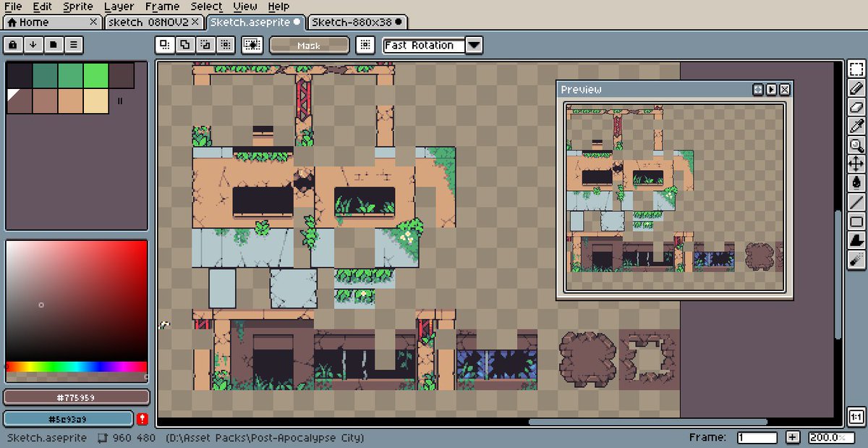Set selection mode to replace
The image size is (868, 448).
[x=165, y=45]
